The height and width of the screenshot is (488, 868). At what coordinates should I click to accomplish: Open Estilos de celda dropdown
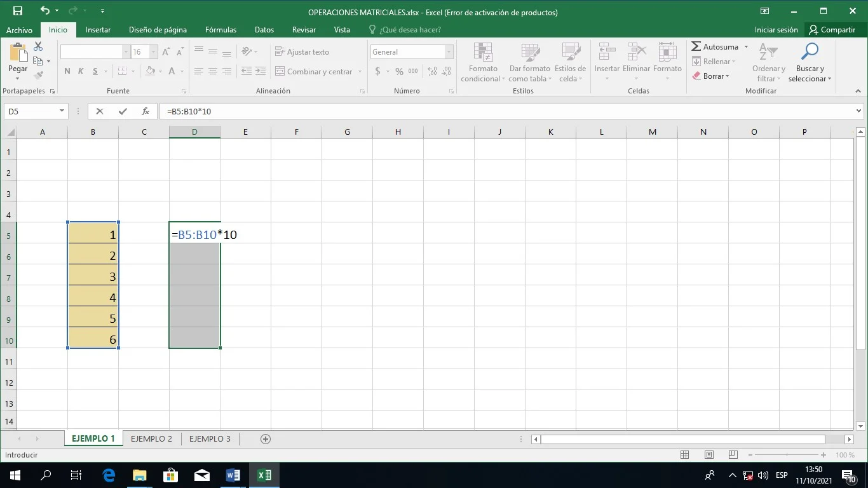[x=571, y=62]
